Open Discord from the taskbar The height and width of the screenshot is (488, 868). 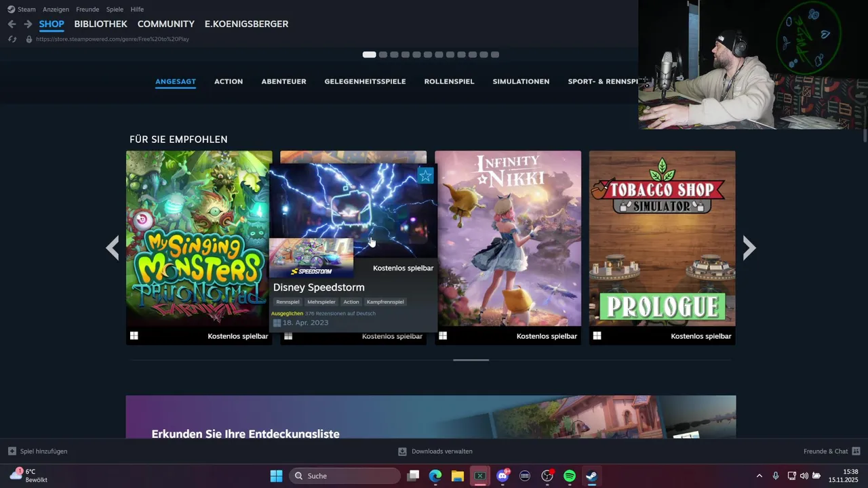pyautogui.click(x=502, y=476)
